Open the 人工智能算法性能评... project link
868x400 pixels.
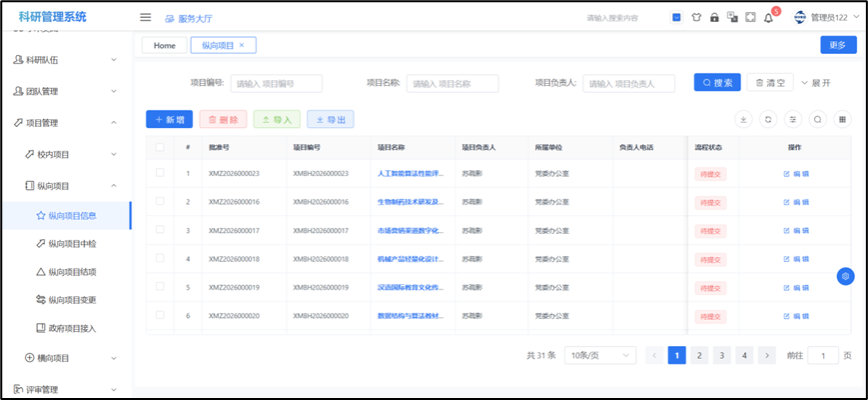[x=410, y=173]
